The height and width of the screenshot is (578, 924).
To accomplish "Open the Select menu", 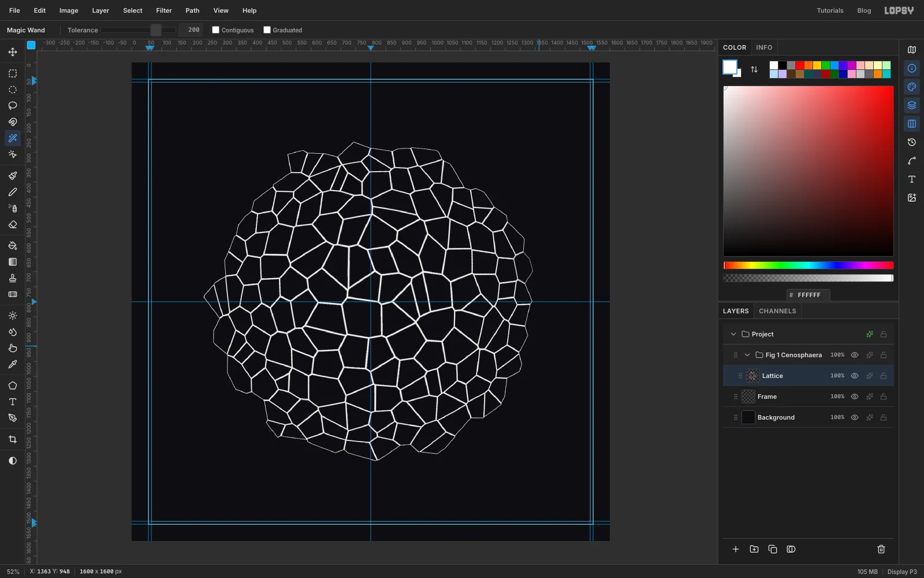I will click(133, 10).
